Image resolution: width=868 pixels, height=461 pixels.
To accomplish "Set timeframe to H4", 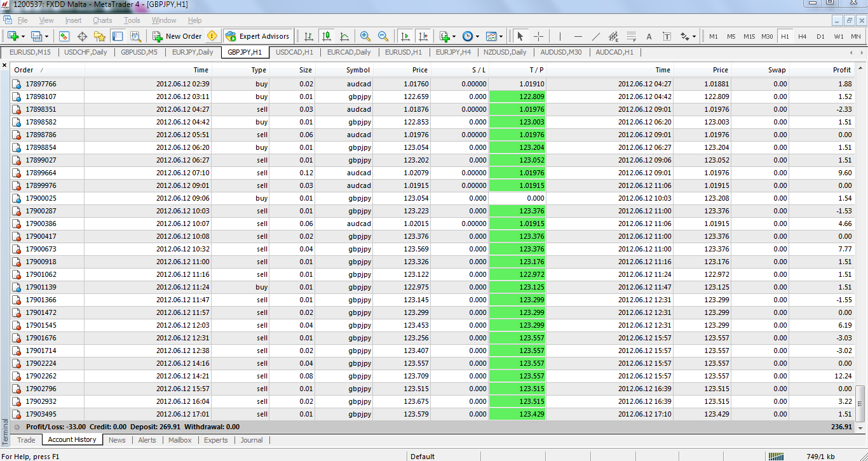I will [803, 36].
